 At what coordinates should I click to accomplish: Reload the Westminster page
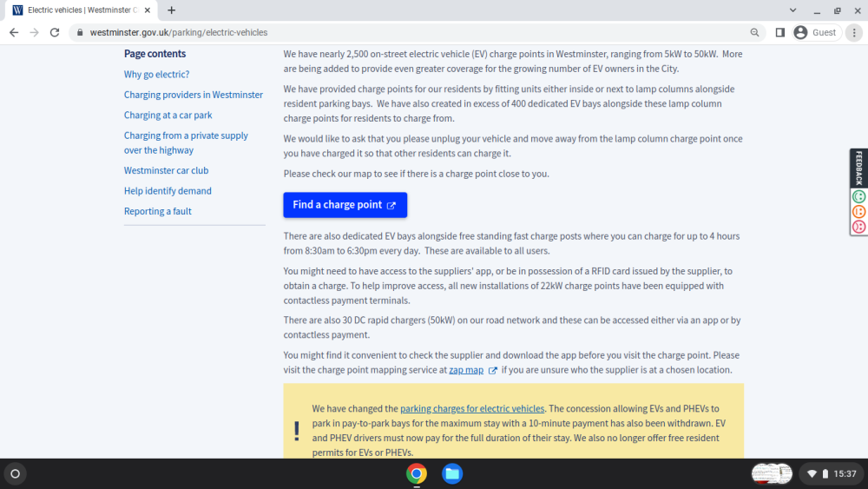pos(54,33)
